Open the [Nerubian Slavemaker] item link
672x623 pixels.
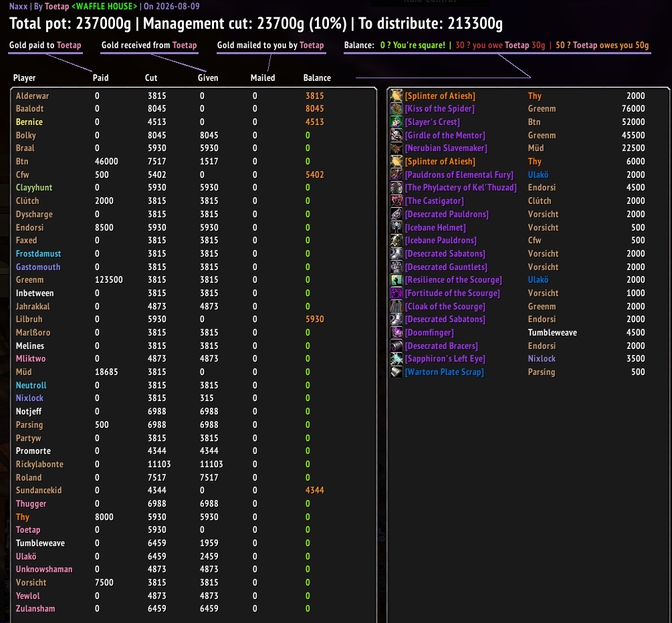446,148
